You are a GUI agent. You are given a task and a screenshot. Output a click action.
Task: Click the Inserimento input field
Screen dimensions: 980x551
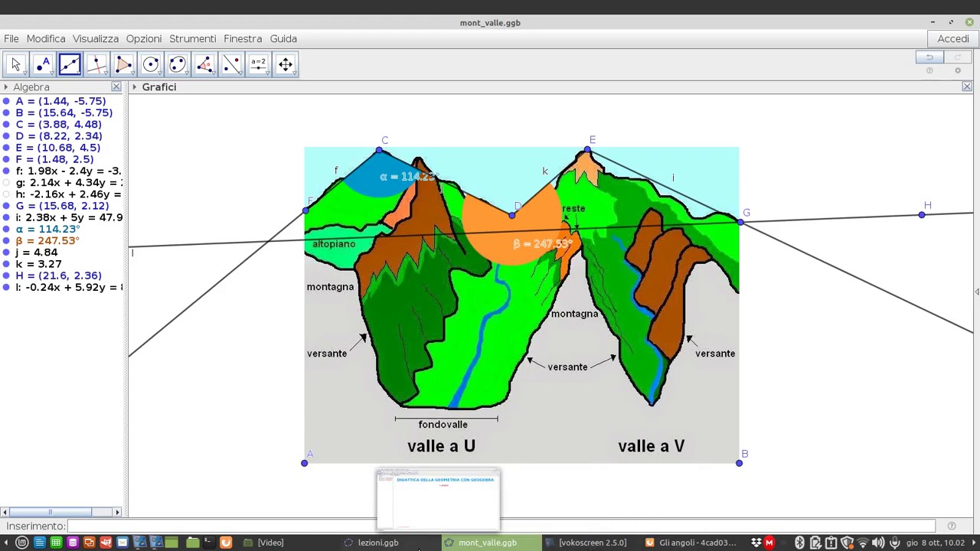coord(501,526)
